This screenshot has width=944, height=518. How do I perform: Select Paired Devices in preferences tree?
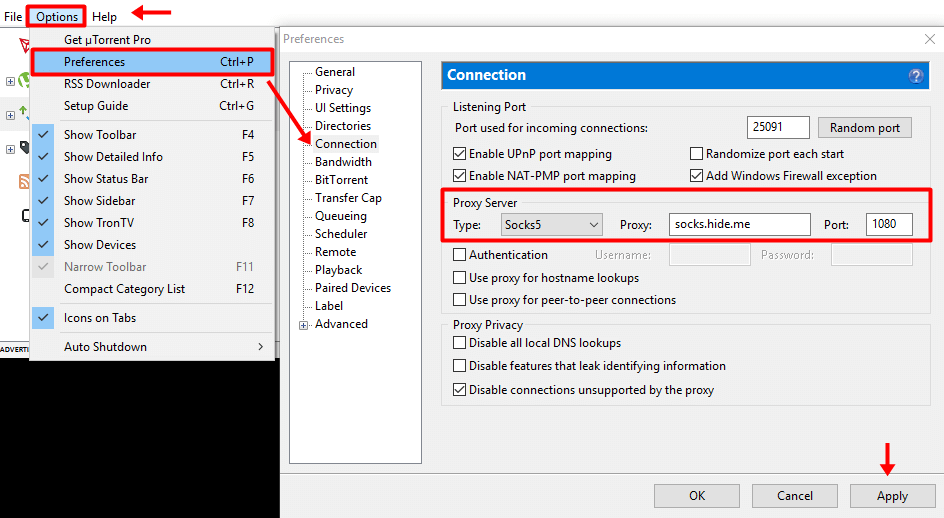coord(353,288)
